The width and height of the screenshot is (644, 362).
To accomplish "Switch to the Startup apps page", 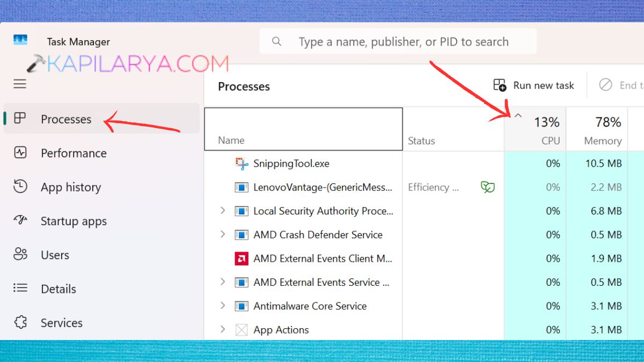I will tap(101, 220).
